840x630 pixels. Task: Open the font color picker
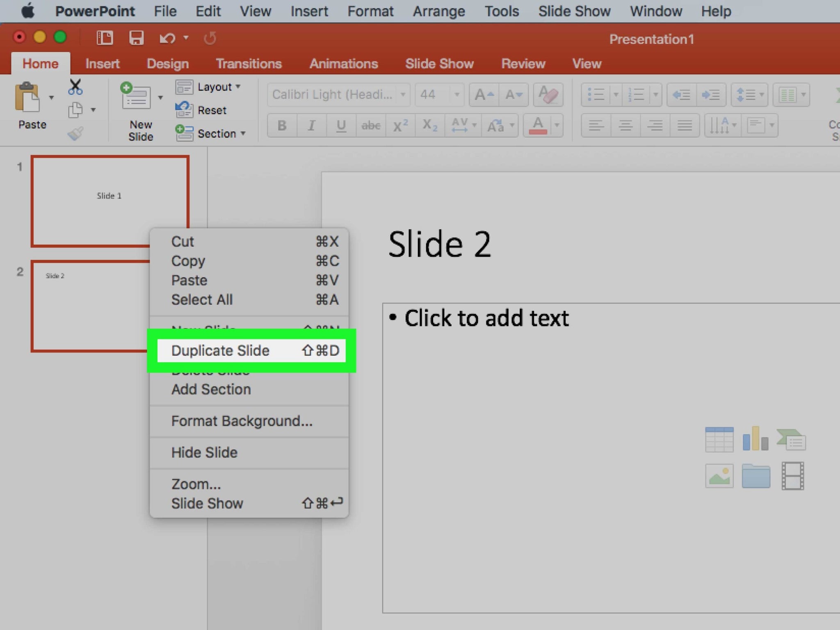point(539,126)
